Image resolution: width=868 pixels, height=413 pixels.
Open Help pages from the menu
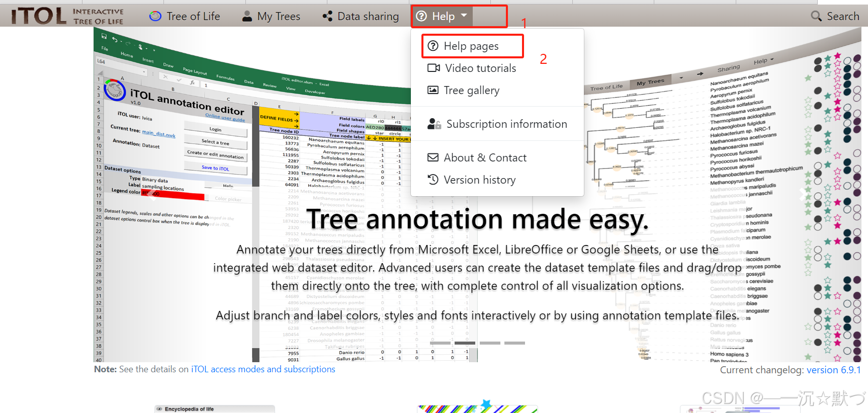tap(472, 46)
